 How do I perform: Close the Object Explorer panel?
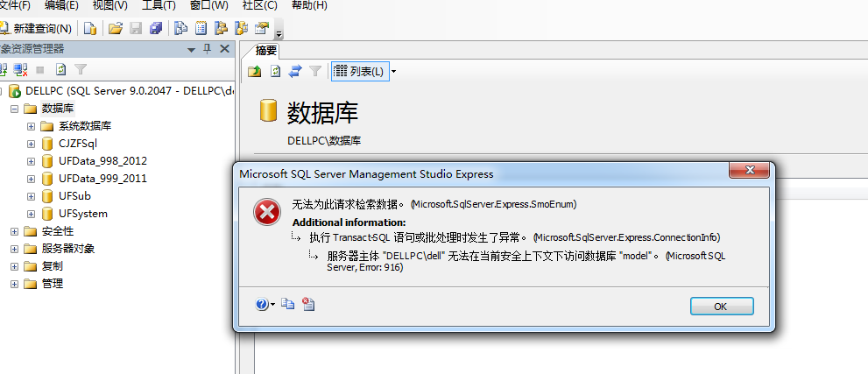224,49
